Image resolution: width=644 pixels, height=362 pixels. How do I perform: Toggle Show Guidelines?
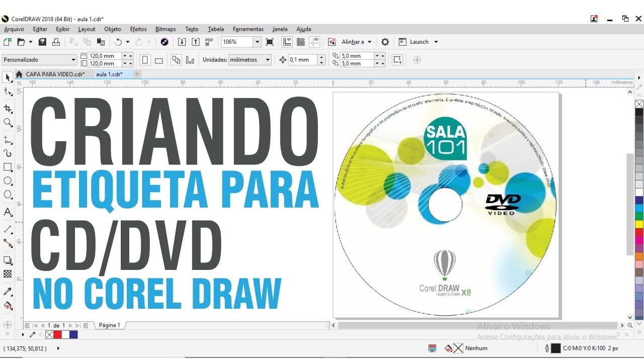tap(315, 42)
